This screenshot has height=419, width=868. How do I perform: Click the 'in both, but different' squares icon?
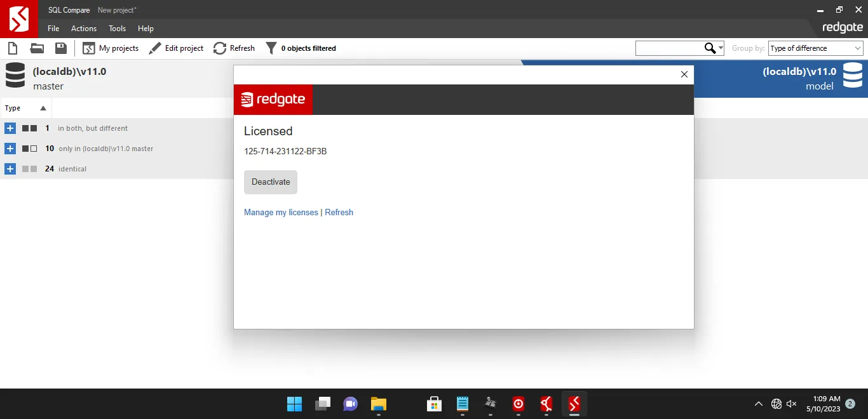click(x=30, y=128)
